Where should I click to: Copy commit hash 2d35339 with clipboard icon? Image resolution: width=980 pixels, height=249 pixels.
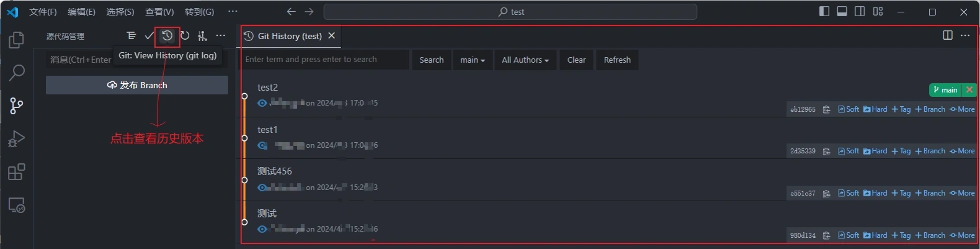point(826,152)
